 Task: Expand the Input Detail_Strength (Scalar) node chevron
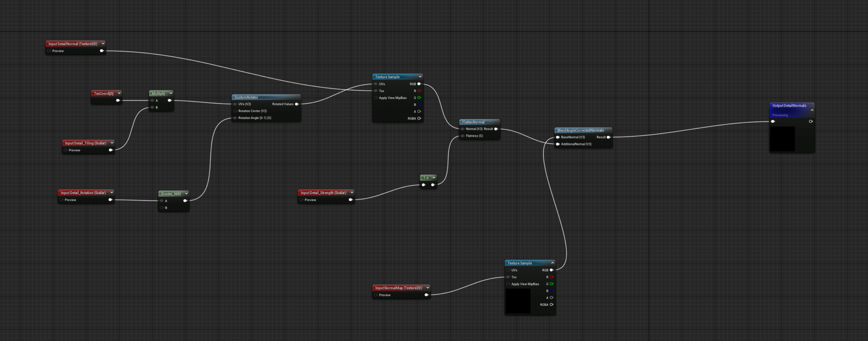coord(352,192)
